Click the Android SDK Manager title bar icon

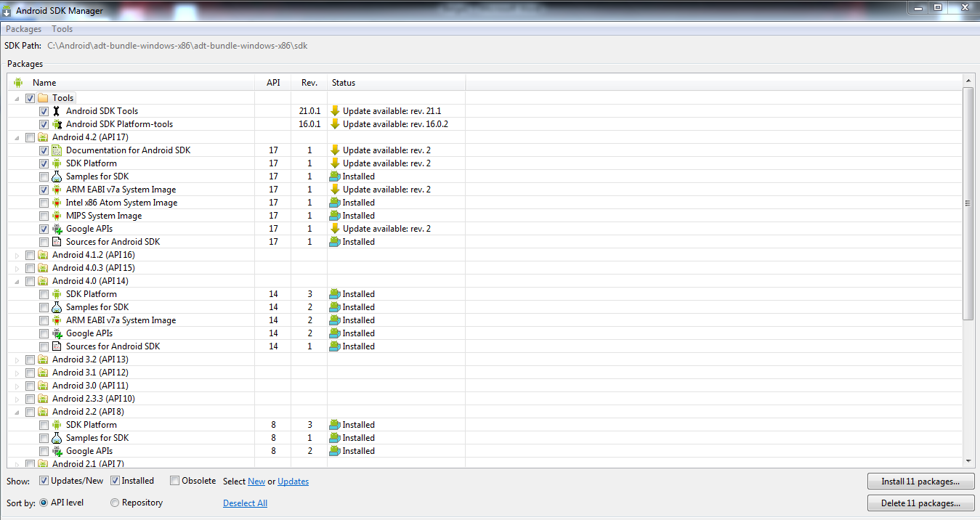pyautogui.click(x=7, y=11)
